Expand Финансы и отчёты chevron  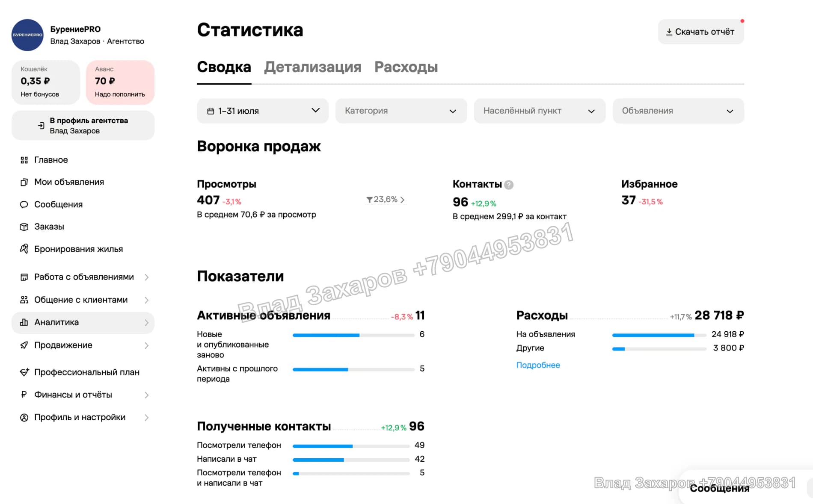(146, 395)
